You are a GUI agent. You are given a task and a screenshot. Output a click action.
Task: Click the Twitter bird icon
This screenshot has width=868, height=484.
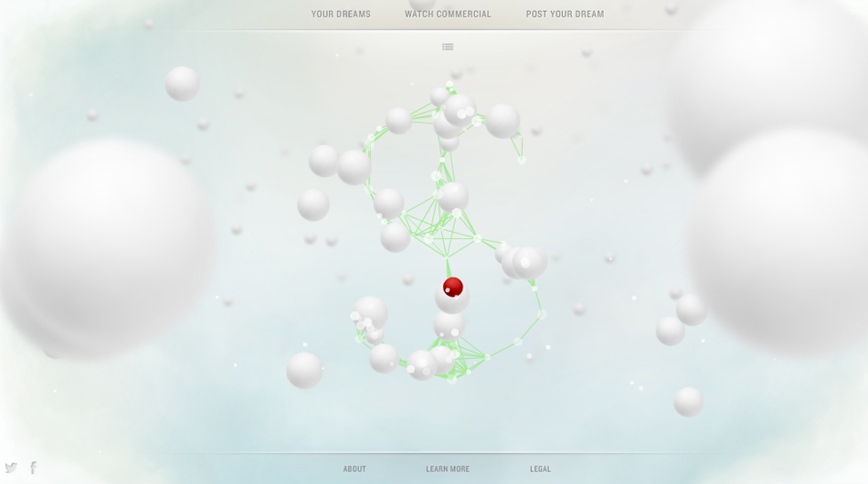pyautogui.click(x=11, y=468)
